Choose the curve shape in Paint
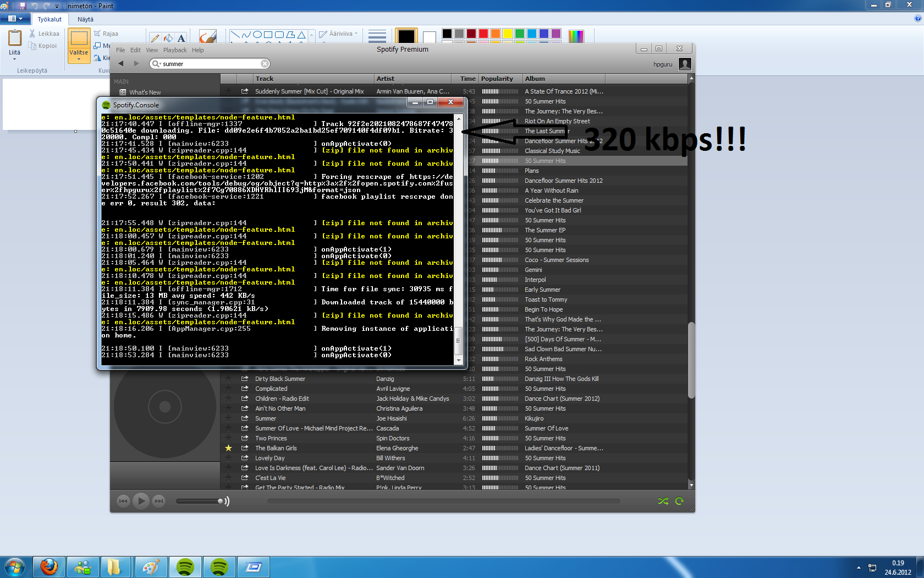The height and width of the screenshot is (578, 924). coord(246,35)
